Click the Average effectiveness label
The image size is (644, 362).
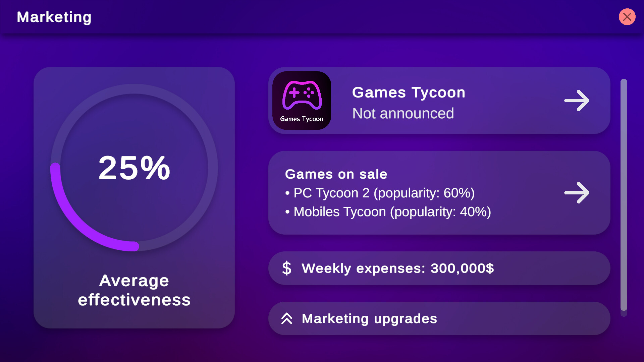134,290
